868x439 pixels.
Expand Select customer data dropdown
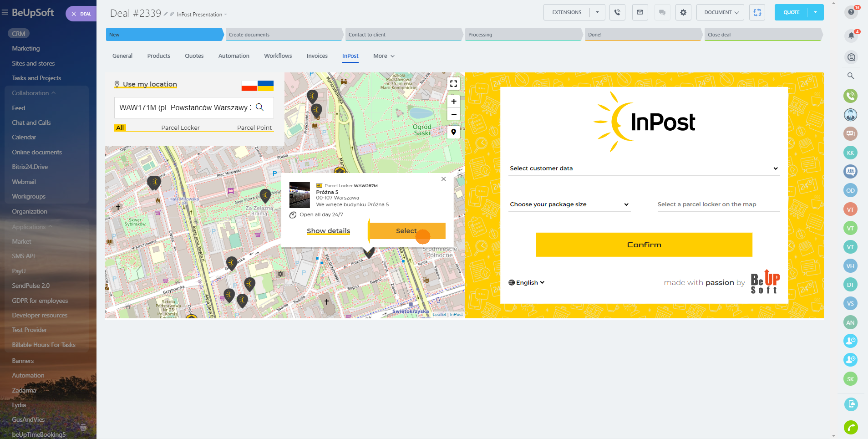(644, 168)
